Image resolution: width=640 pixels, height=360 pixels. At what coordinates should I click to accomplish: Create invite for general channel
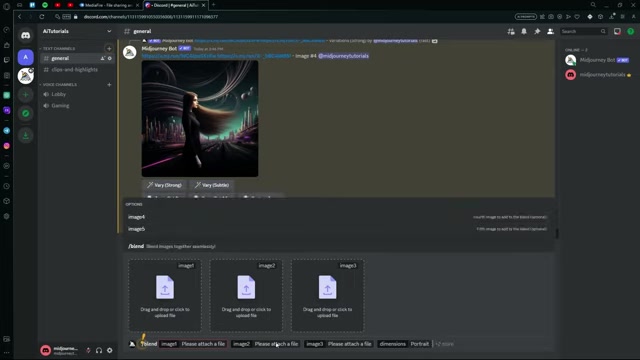[x=102, y=58]
